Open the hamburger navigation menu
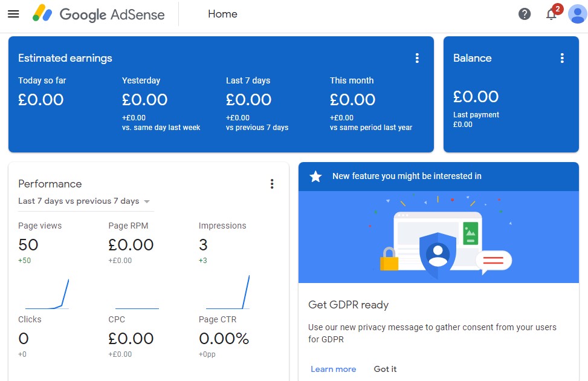The height and width of the screenshot is (381, 588). tap(13, 15)
